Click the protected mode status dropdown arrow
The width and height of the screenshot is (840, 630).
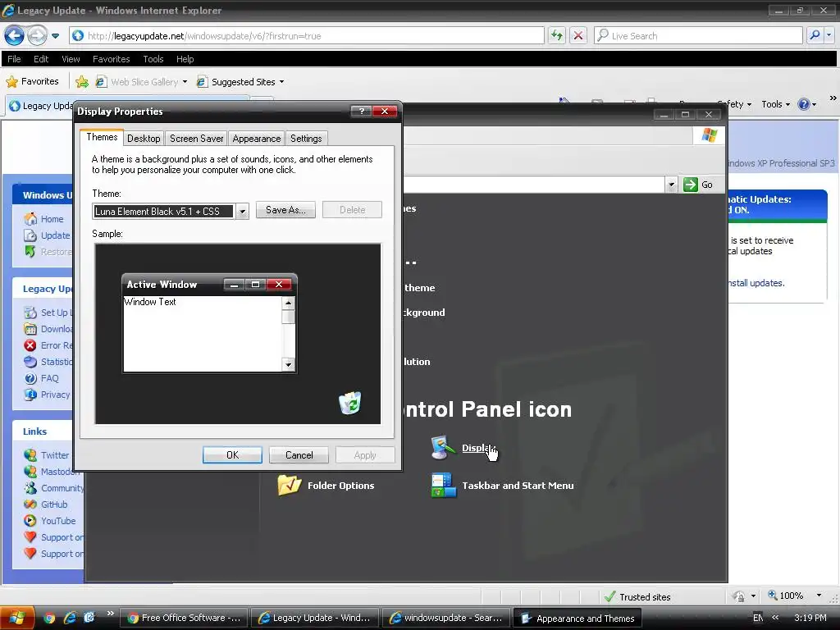[753, 596]
